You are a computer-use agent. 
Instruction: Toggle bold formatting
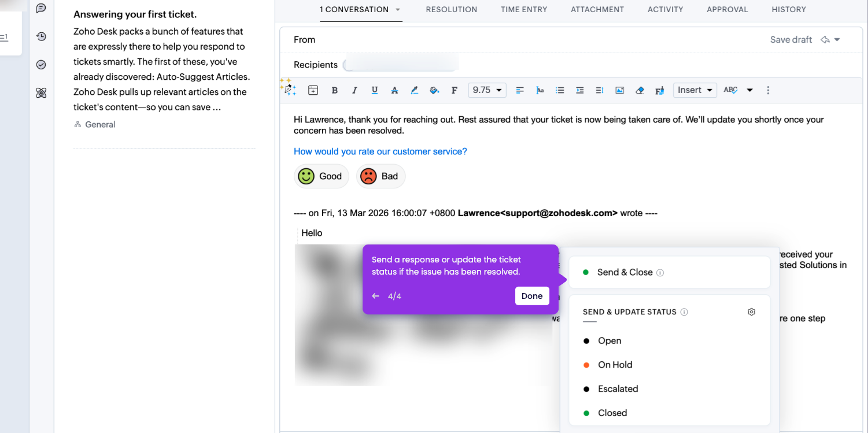(334, 90)
